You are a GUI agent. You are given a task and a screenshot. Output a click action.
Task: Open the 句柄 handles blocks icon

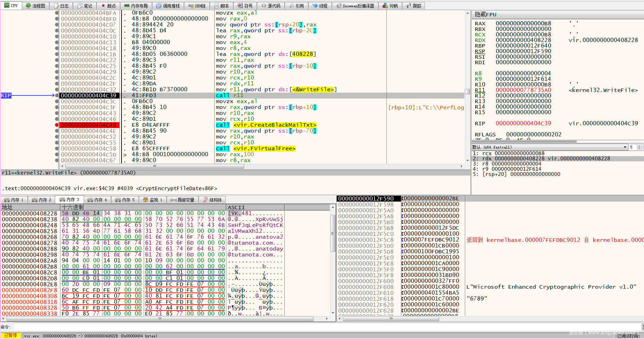pyautogui.click(x=385, y=6)
